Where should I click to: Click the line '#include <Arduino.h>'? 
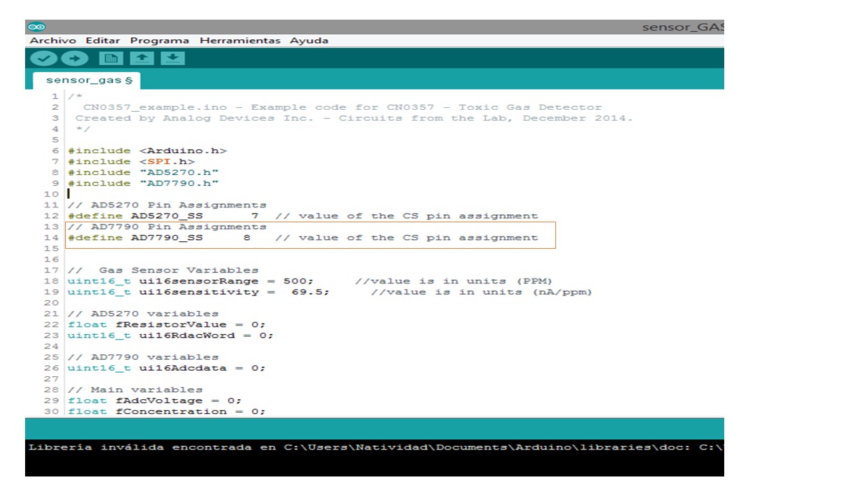(147, 151)
